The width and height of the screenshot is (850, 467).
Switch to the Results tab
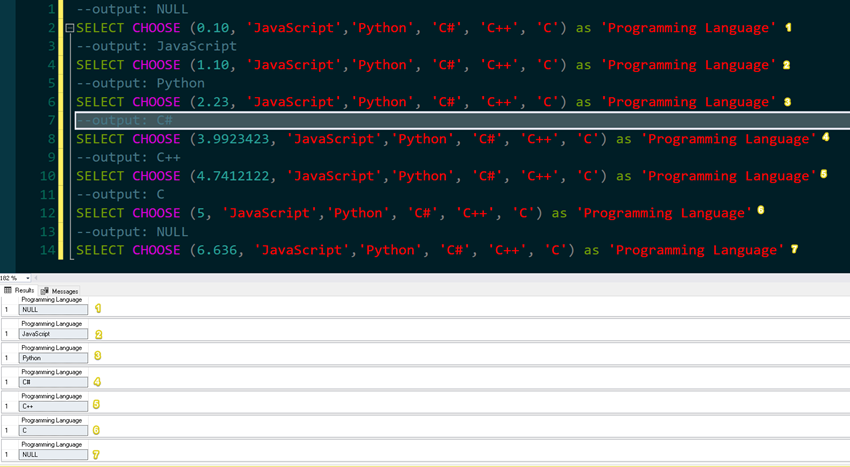[19, 290]
